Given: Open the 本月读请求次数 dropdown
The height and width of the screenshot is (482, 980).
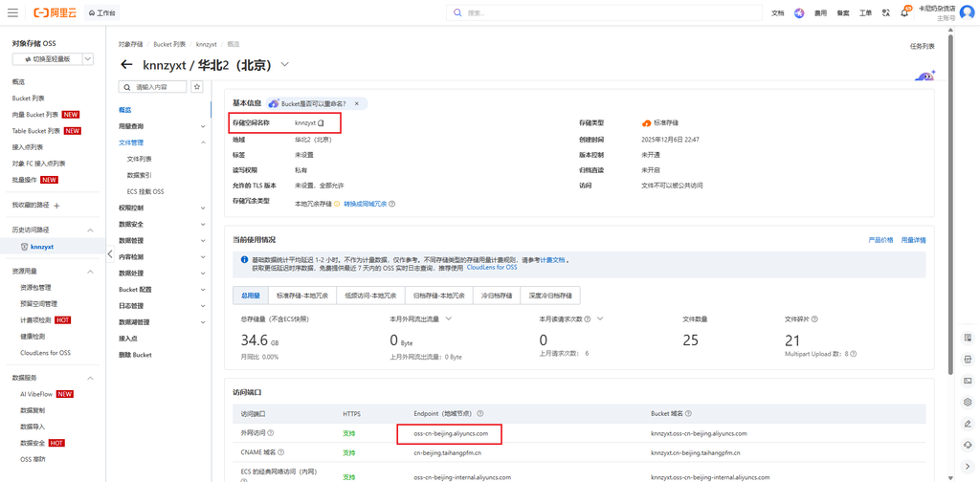Looking at the screenshot, I should (x=599, y=319).
